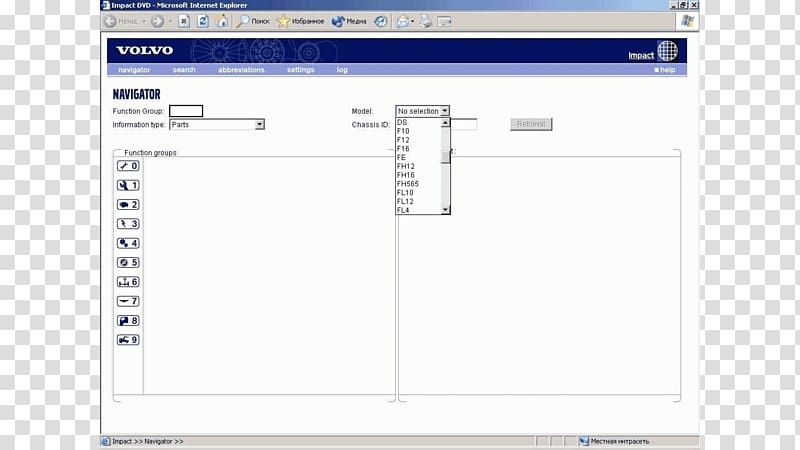
Task: Open function group 4
Action: point(128,243)
